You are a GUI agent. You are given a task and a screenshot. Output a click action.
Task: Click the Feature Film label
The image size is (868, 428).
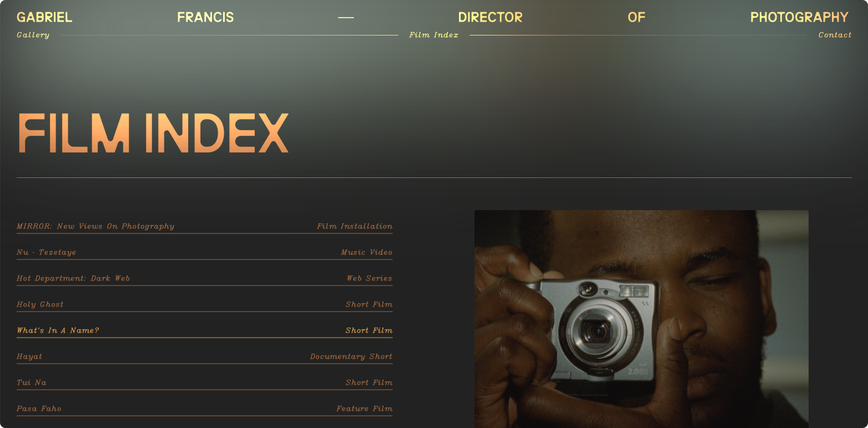click(x=364, y=409)
